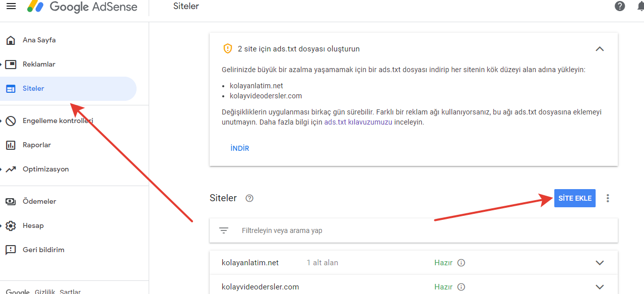Open Geri bildirim
Viewport: 644px width, 294px height.
43,250
